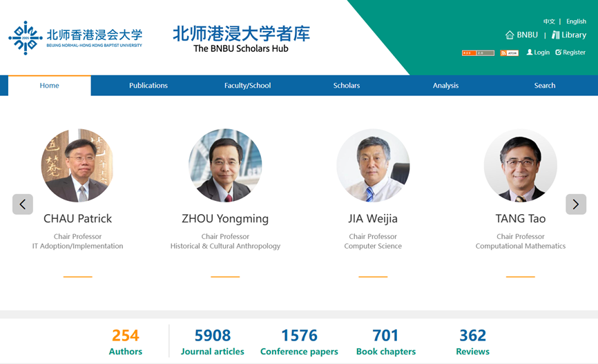The height and width of the screenshot is (364, 598).
Task: Click the Register pencil icon
Action: [559, 52]
